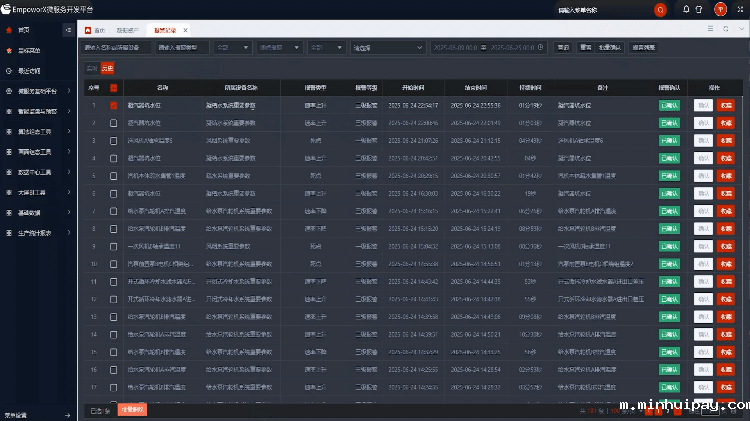
Task: Click the red search icon in top bar
Action: coord(660,9)
